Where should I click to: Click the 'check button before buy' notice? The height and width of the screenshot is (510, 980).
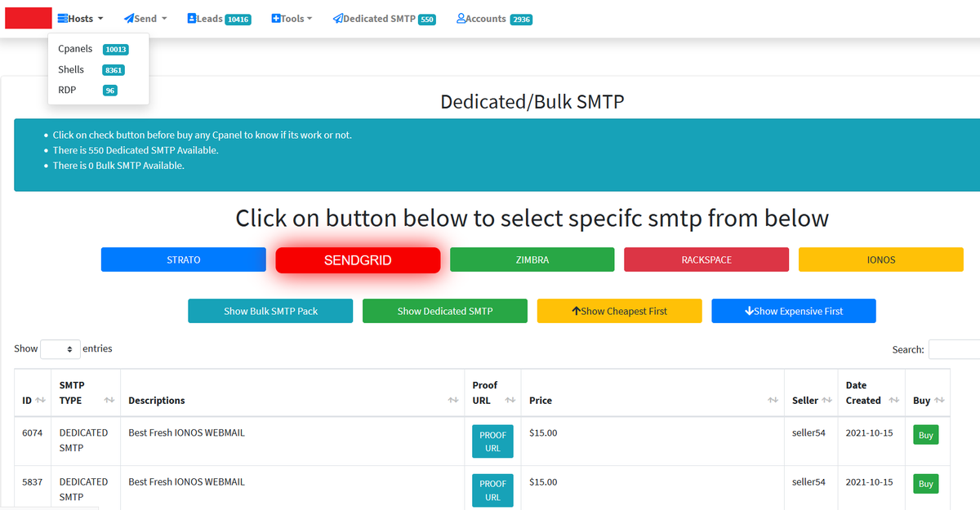pos(203,135)
